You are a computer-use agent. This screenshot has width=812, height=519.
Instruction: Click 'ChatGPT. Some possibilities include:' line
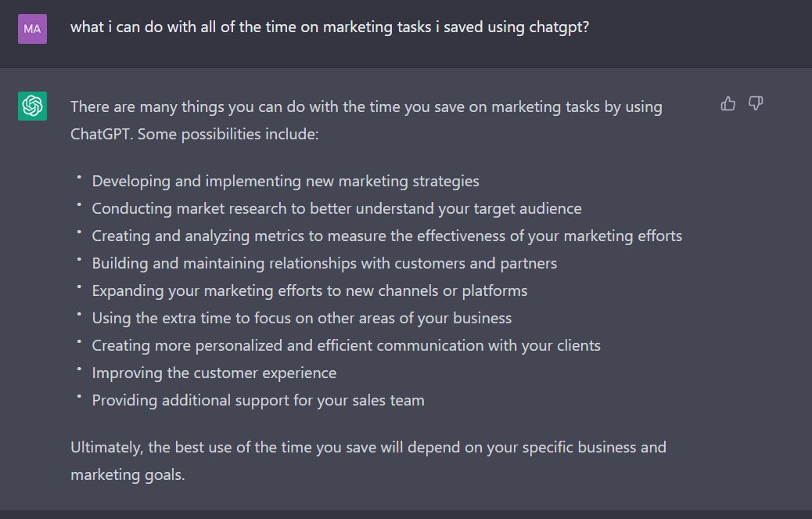tap(194, 135)
